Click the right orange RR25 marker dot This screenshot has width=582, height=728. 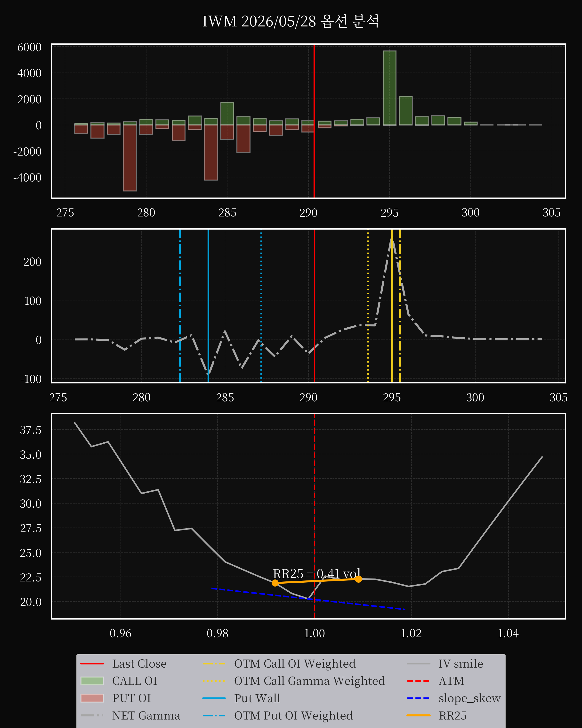[358, 579]
